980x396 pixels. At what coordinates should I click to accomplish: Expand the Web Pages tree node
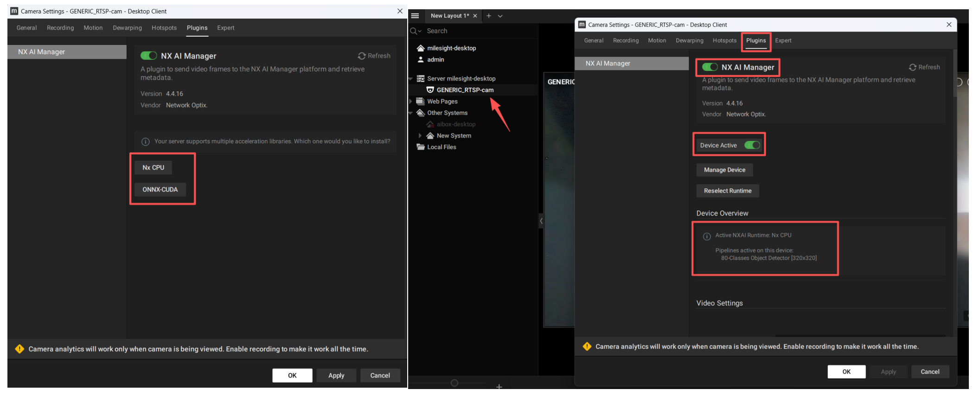tap(411, 101)
